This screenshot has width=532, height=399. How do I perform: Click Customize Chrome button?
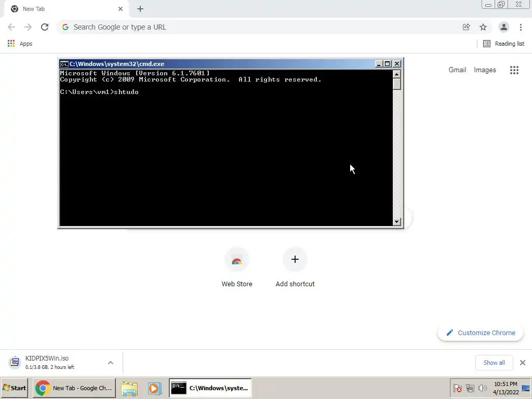[x=481, y=333]
